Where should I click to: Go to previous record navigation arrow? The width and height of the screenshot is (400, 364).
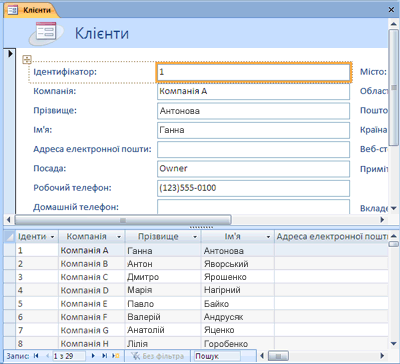tap(47, 356)
